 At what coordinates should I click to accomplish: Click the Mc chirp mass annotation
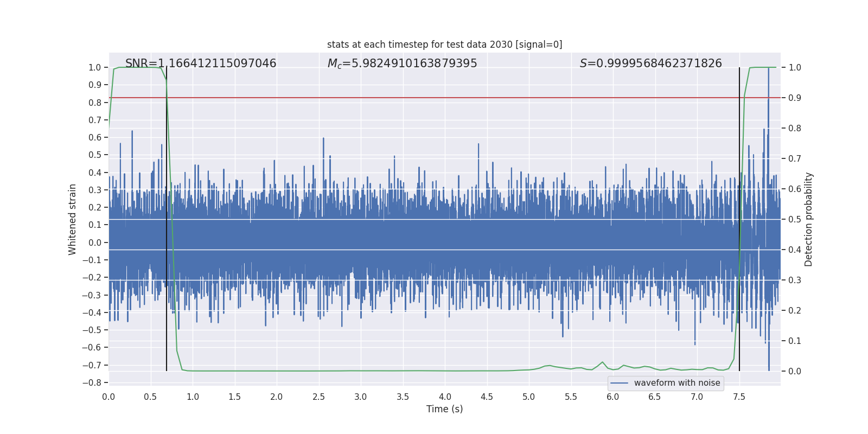click(x=402, y=63)
